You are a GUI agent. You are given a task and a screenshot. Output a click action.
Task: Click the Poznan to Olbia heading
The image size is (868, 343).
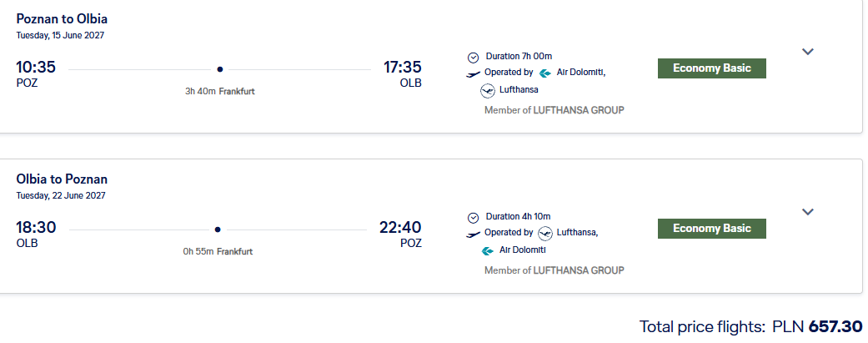(x=62, y=19)
